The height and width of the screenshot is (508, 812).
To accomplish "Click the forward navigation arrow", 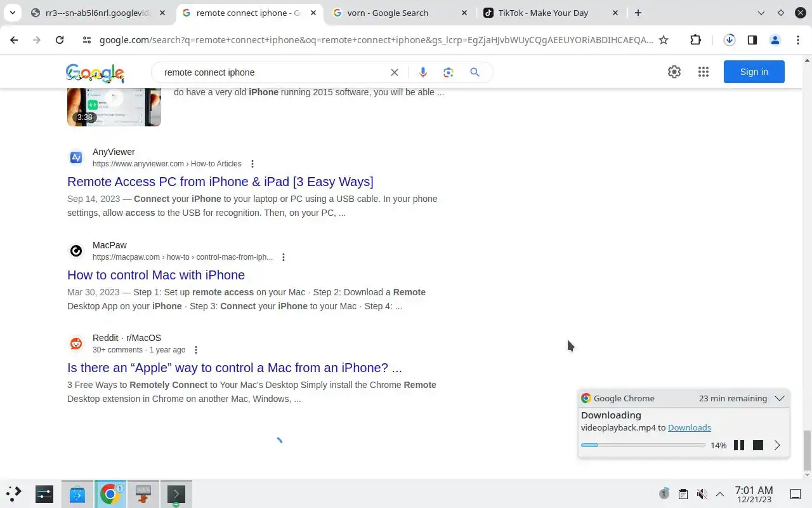I will [x=37, y=40].
